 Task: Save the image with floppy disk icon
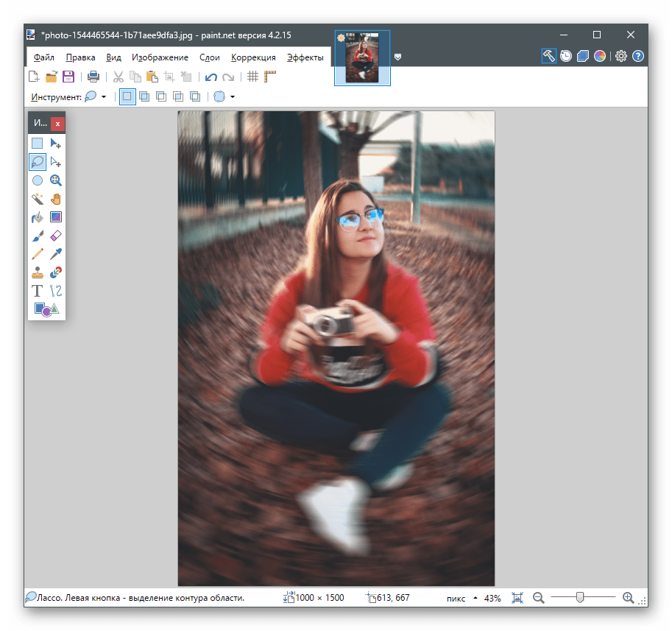68,77
